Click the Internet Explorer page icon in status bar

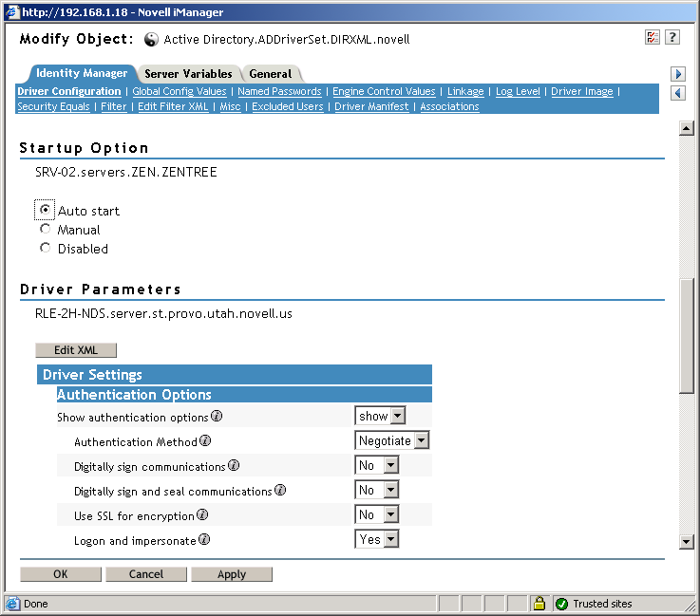pyautogui.click(x=12, y=604)
